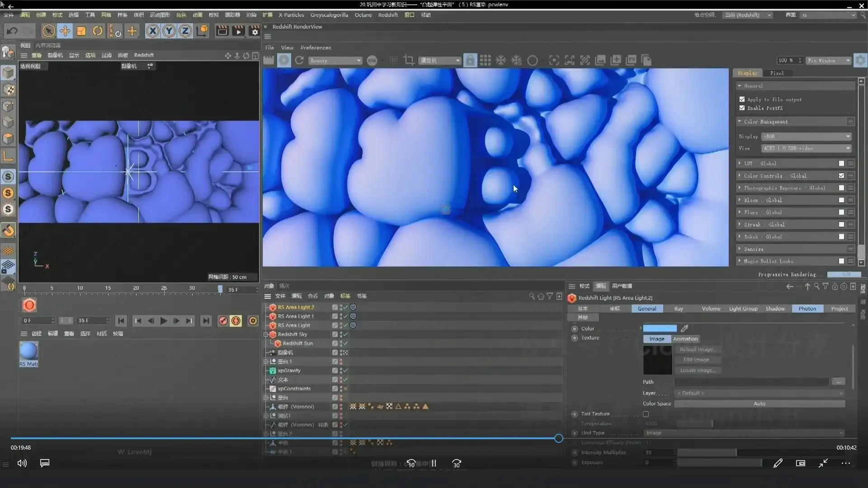Start Progressive Rendering in the Redshift RenderView
The width and height of the screenshot is (868, 488).
pos(284,60)
